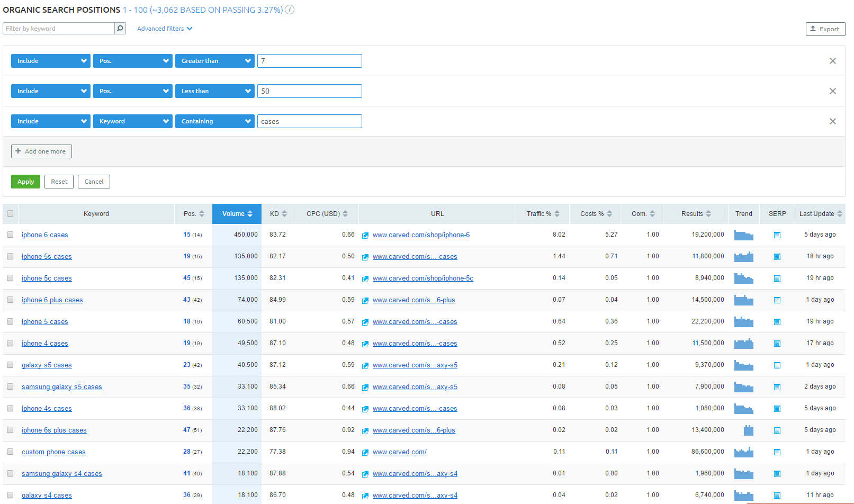Click the search magnifier icon beside keyword filter
This screenshot has height=504, width=854.
120,29
